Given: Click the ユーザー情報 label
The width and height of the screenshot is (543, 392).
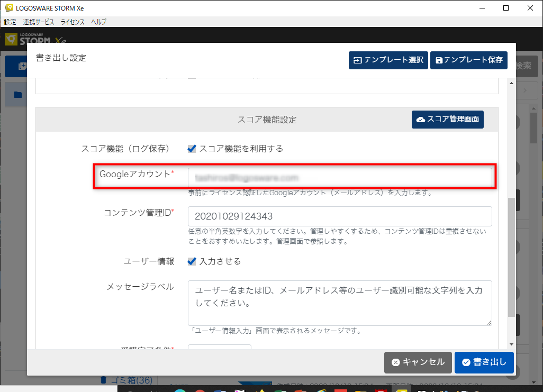Looking at the screenshot, I should (149, 261).
